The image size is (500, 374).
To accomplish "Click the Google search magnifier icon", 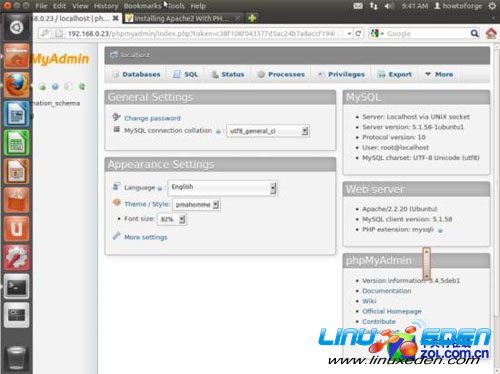I will click(x=474, y=33).
